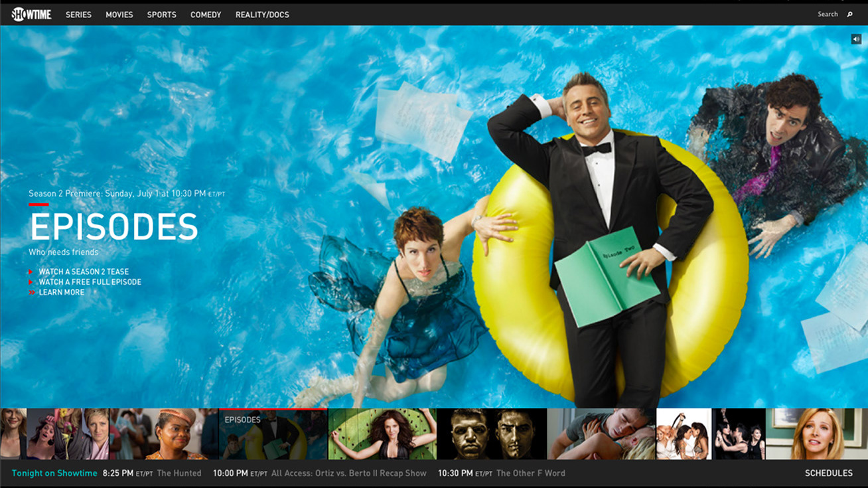Select the woman in orange headwrap thumbnail
Screen dimensions: 868x488
164,434
